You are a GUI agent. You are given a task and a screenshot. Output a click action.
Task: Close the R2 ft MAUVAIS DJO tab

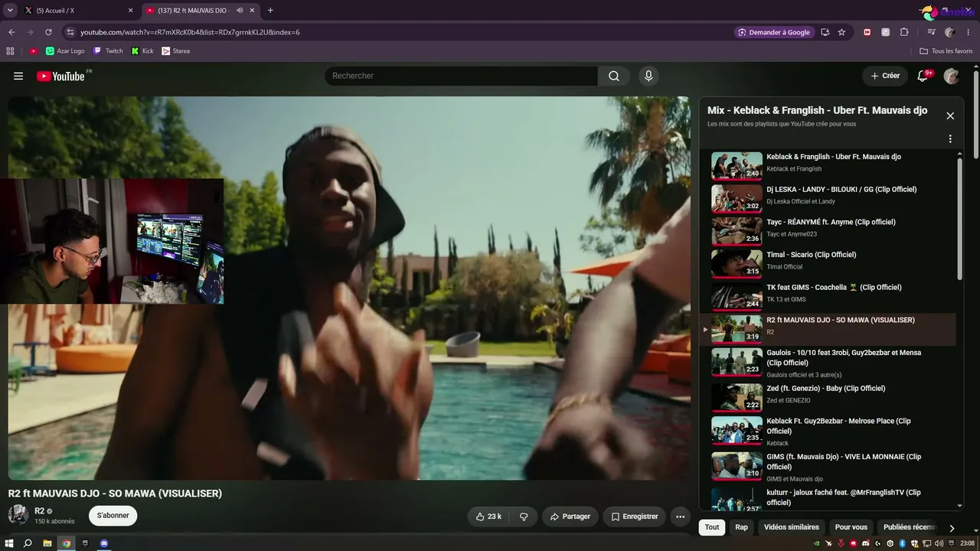pyautogui.click(x=252, y=11)
